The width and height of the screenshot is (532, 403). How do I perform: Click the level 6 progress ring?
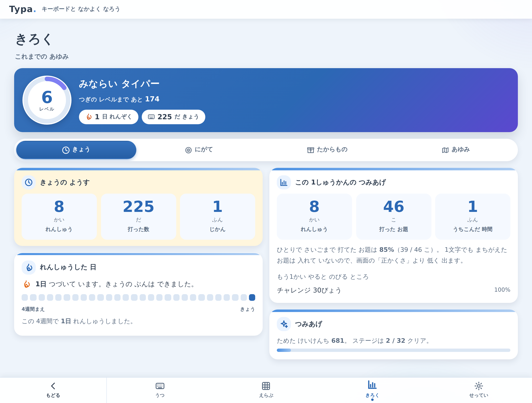click(x=47, y=100)
